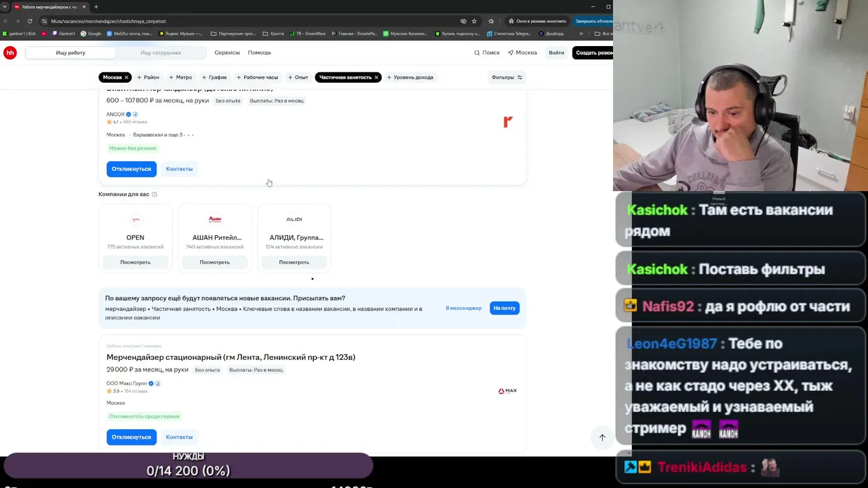
Task: Add the Метро filter
Action: [x=180, y=77]
